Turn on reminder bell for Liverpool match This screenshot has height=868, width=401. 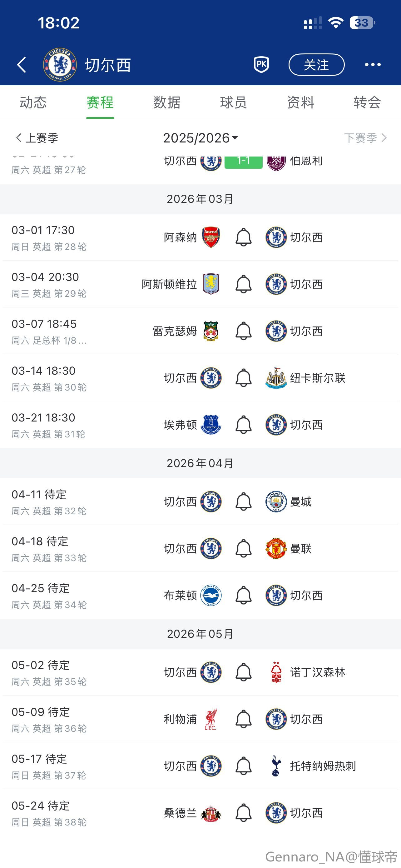click(x=243, y=719)
